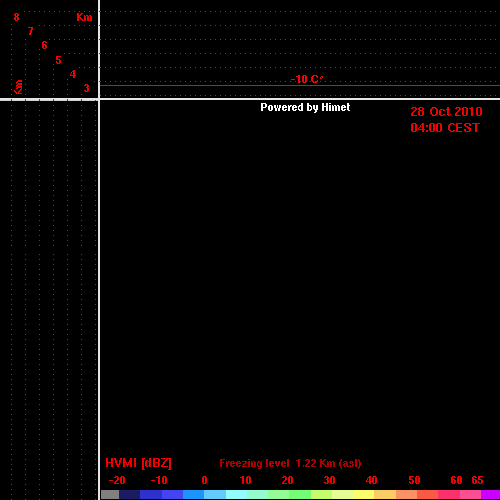This screenshot has height=500, width=500.
Task: Select the gray color swatch under -20
Action: point(110,494)
